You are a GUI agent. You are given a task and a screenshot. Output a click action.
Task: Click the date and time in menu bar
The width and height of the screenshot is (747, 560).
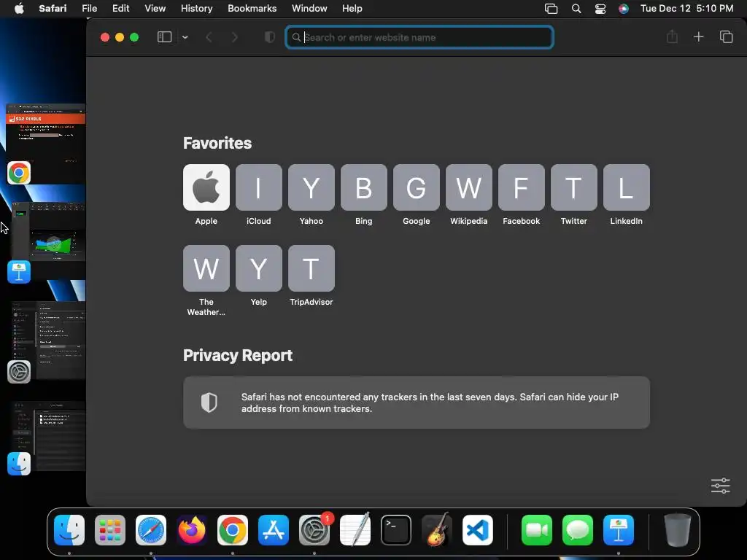click(686, 9)
